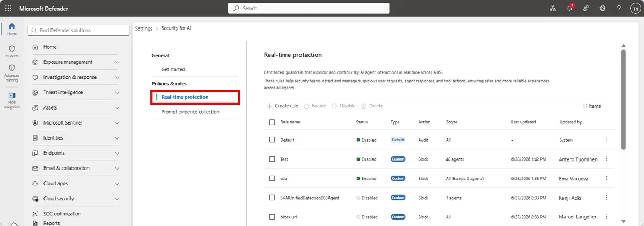Open more options for sda rule
The height and width of the screenshot is (226, 644).
pyautogui.click(x=606, y=178)
